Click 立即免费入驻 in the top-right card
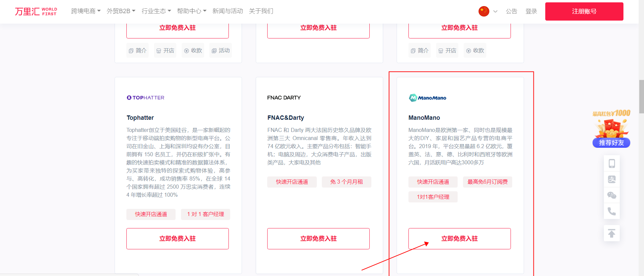The image size is (644, 276). 460,30
